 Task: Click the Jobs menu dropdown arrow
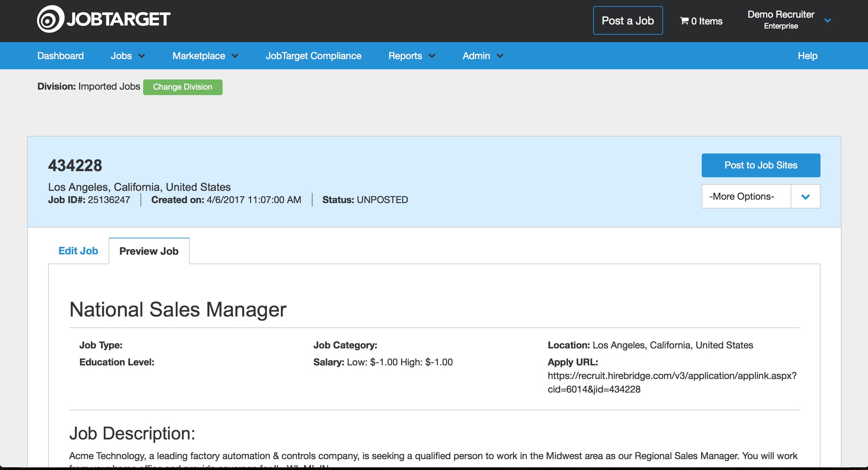142,56
